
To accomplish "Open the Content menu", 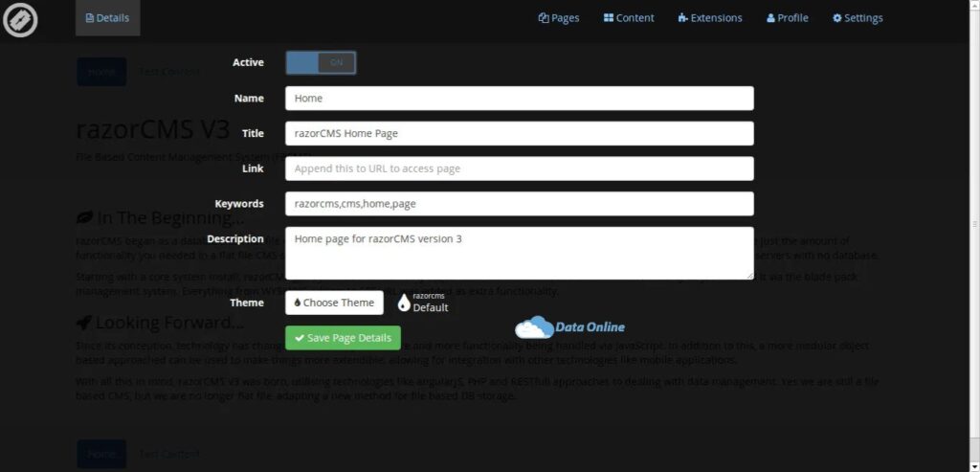I will click(629, 18).
